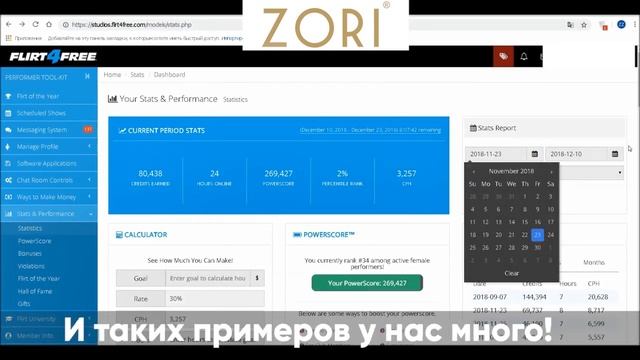Open the browser profile avatar
Viewport: 640px width, 360px height.
tap(621, 24)
